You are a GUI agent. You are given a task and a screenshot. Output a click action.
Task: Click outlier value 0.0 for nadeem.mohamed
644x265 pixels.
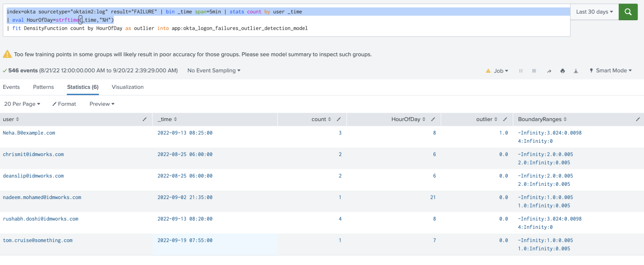click(504, 197)
